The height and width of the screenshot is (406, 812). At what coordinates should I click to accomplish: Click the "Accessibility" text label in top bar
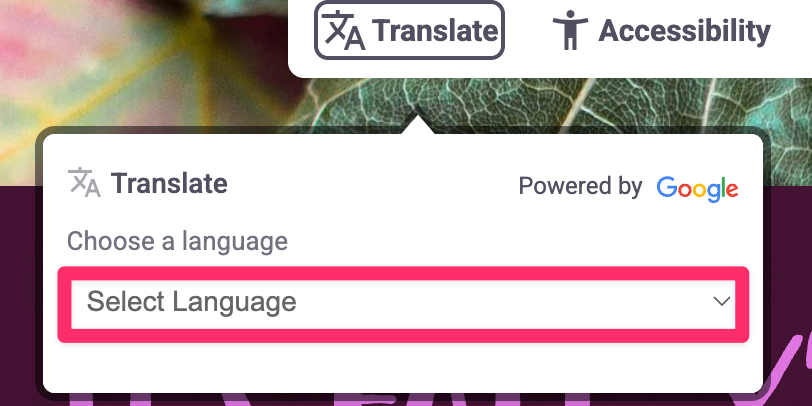(684, 31)
